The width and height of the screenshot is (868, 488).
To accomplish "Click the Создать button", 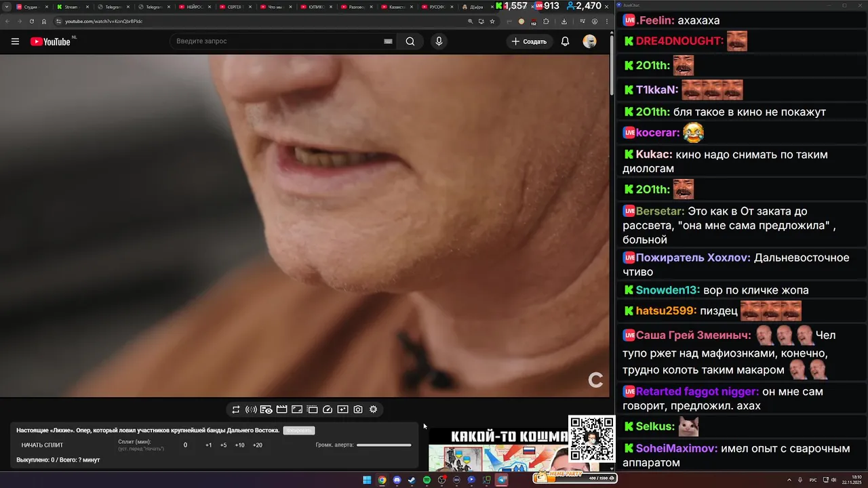I will point(529,41).
